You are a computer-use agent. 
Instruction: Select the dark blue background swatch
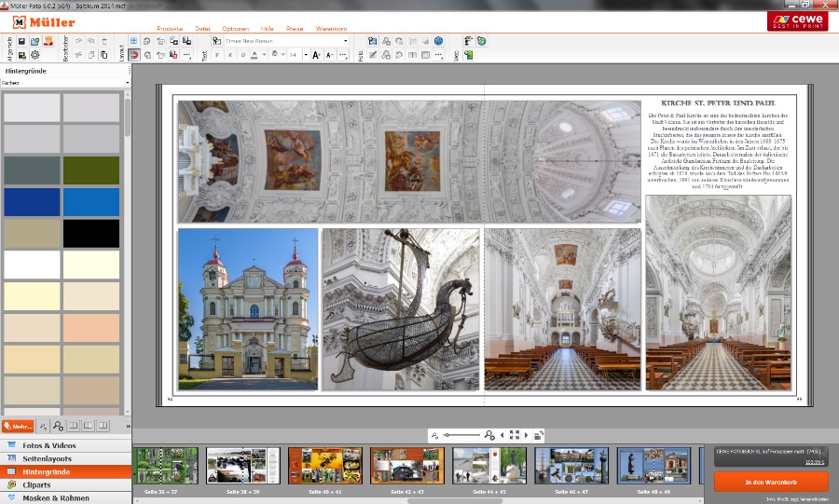32,202
